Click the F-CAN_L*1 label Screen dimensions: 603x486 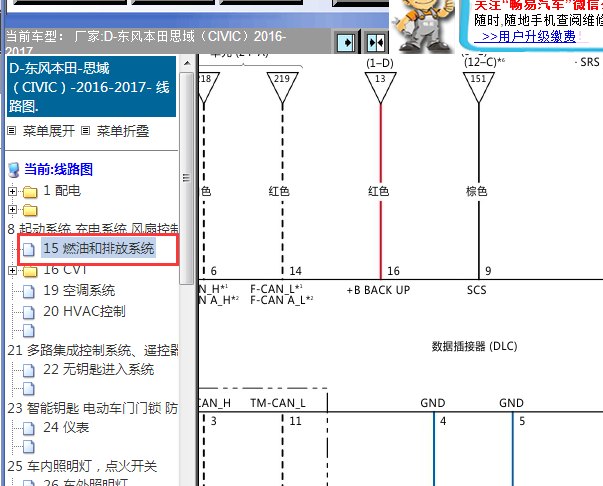click(277, 289)
